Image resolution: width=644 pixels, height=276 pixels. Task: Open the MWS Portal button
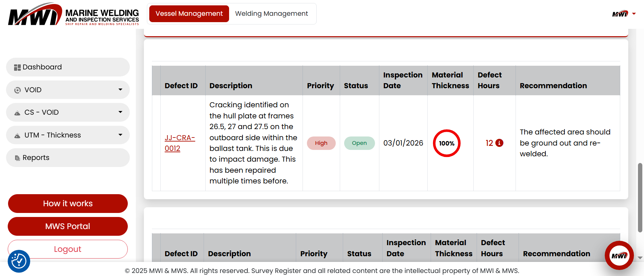pyautogui.click(x=68, y=226)
